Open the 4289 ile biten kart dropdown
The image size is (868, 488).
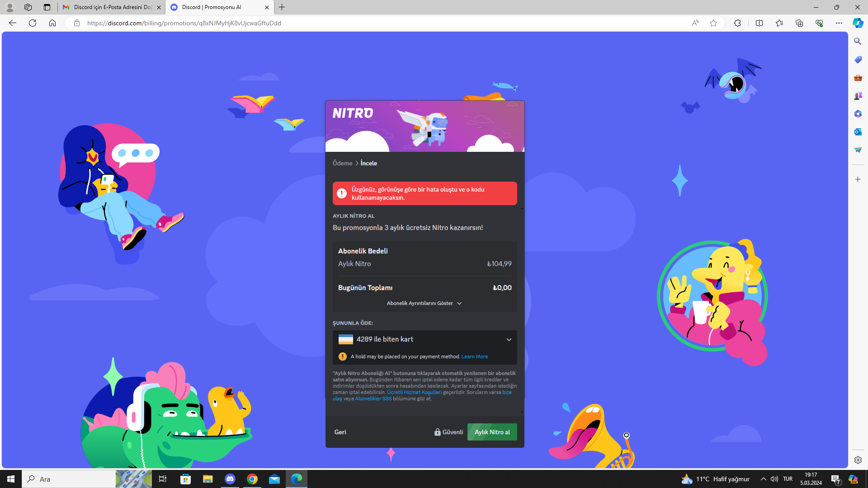coord(425,339)
